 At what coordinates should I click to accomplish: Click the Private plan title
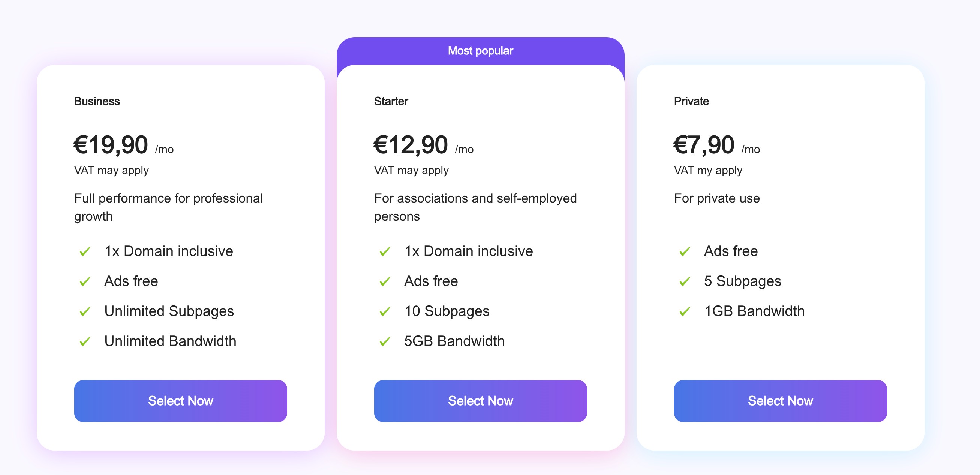click(691, 101)
